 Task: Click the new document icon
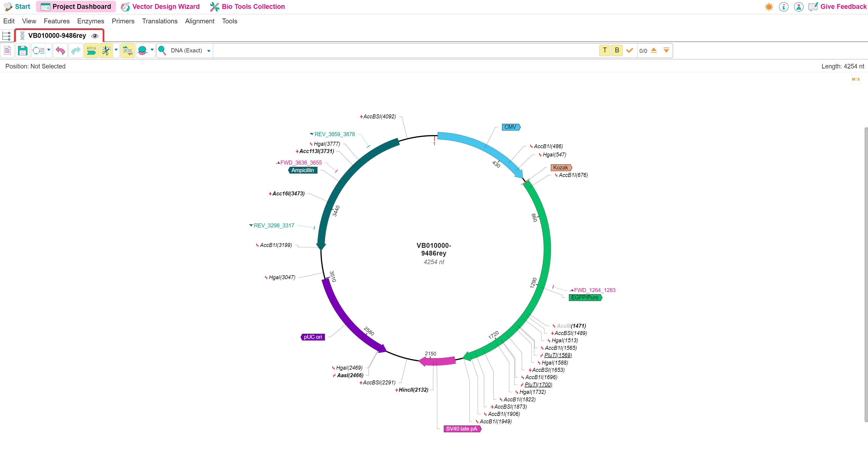7,50
